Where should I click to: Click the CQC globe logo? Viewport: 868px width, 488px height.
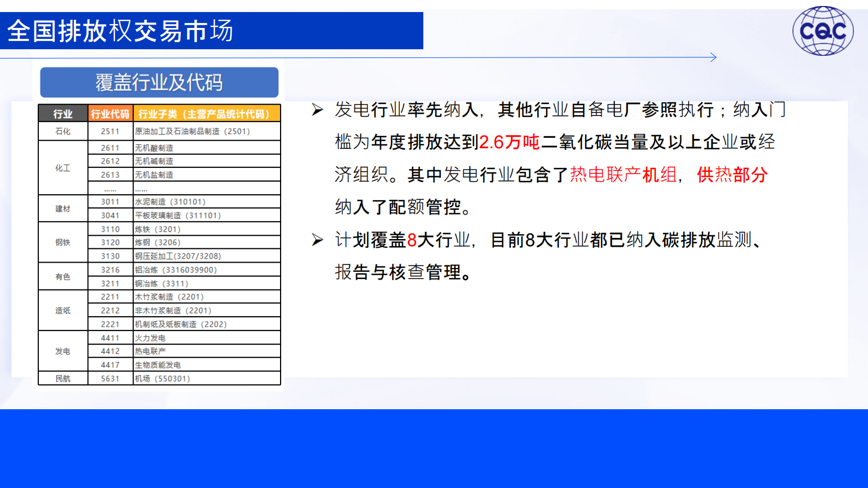point(823,31)
